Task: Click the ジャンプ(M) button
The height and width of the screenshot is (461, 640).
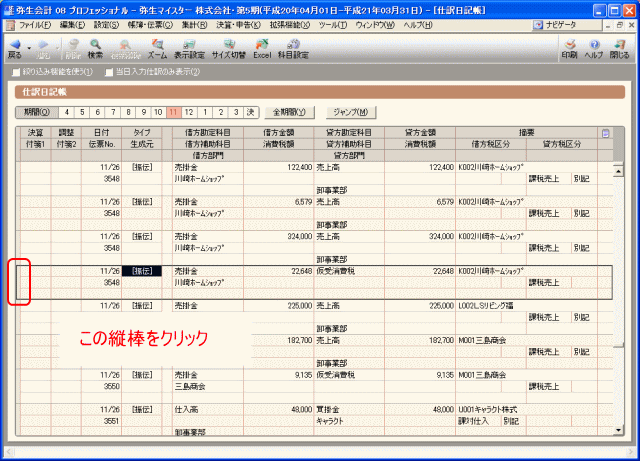Action: point(351,112)
